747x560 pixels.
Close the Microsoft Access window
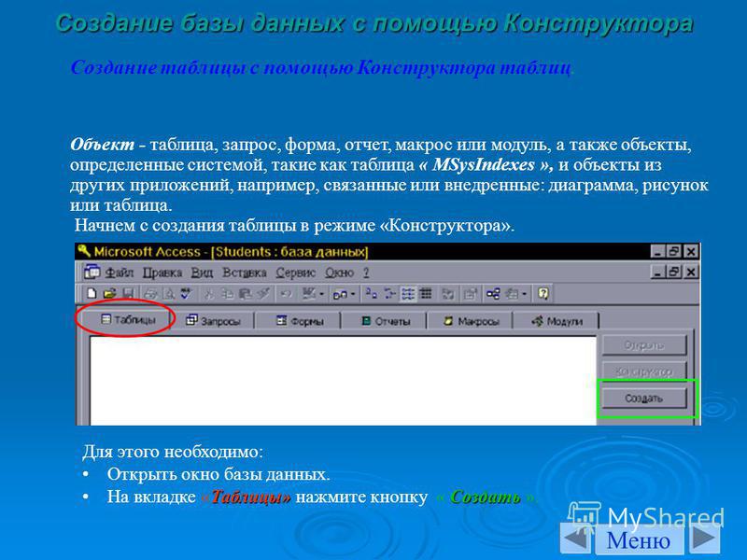tap(691, 251)
